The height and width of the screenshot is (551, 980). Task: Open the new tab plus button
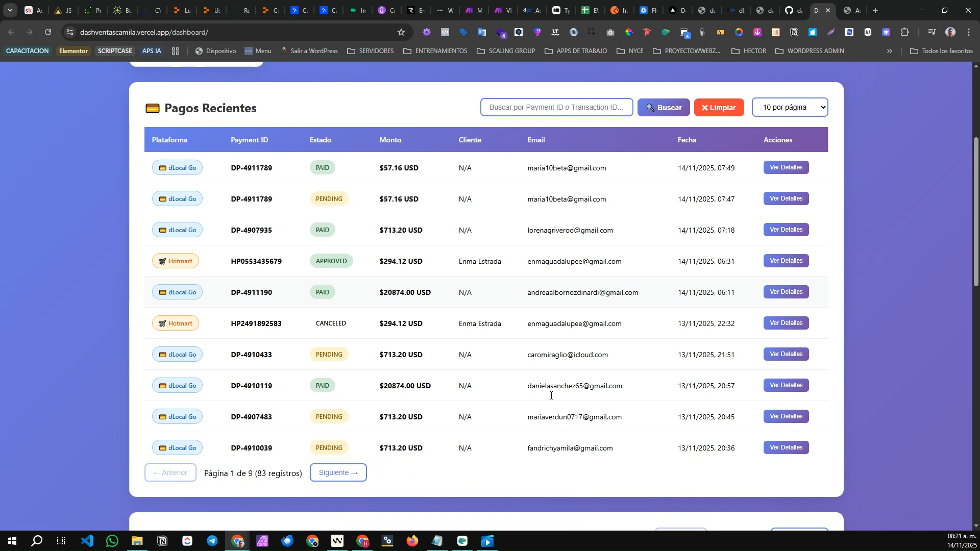tap(876, 10)
